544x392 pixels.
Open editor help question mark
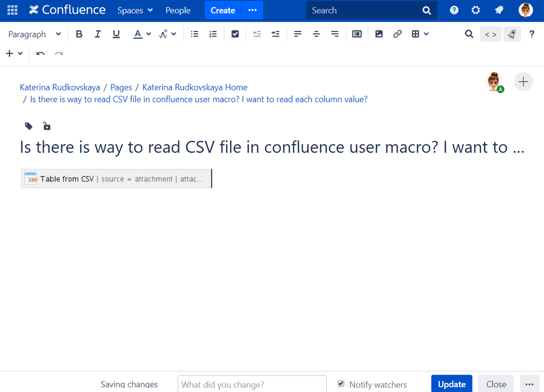(x=531, y=34)
